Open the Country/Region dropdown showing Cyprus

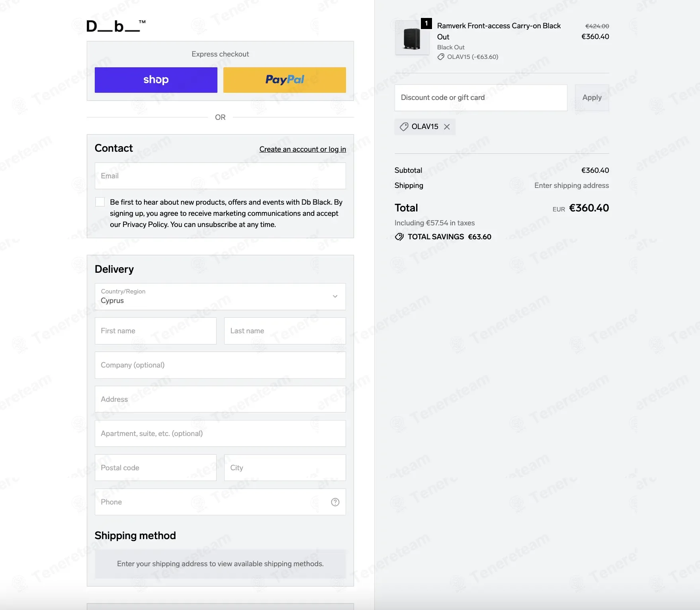(220, 297)
